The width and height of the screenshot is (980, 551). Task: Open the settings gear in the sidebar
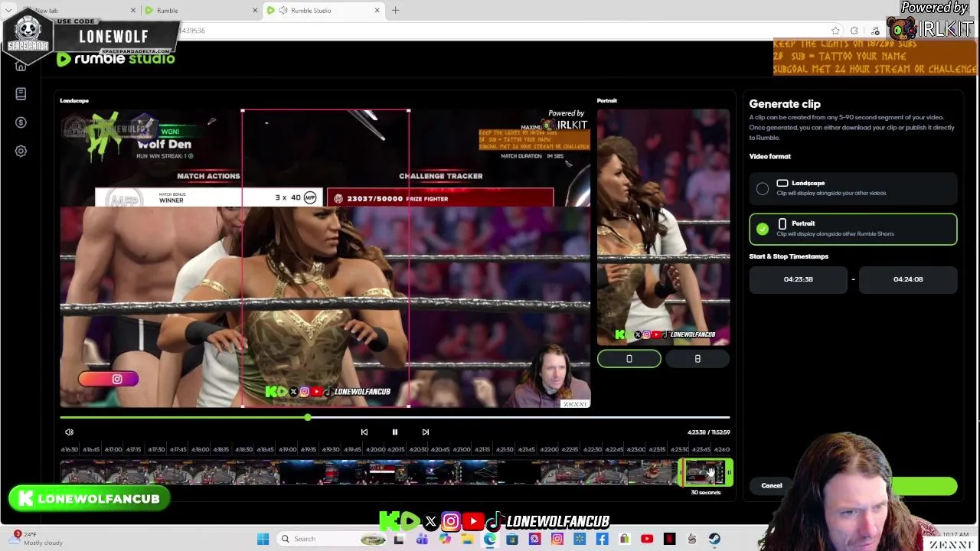point(21,151)
